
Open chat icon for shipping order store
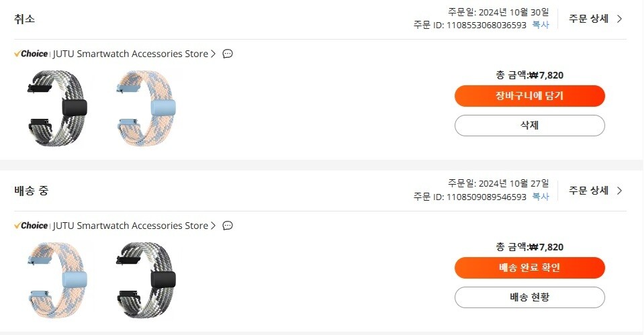[x=228, y=226]
